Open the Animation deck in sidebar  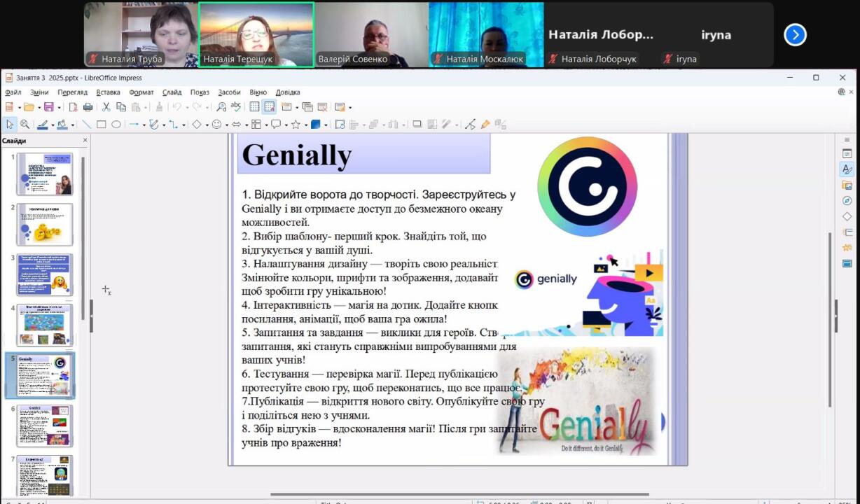click(x=847, y=248)
